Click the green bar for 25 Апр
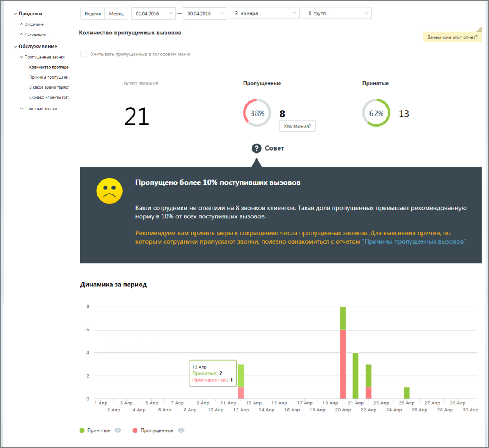The width and height of the screenshot is (489, 448). pos(407,393)
